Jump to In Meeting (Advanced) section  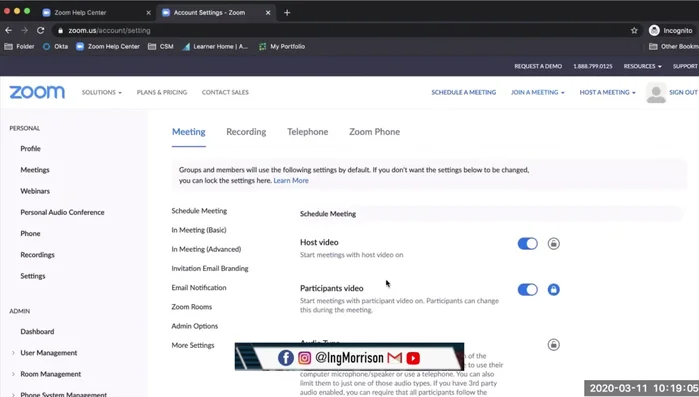click(206, 249)
